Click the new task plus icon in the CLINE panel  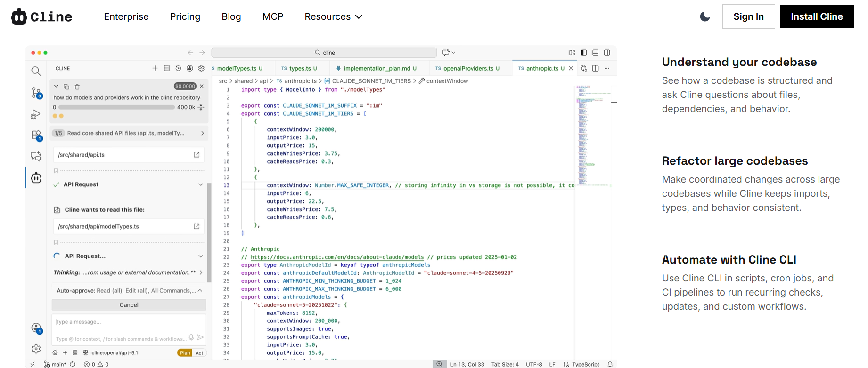[155, 68]
